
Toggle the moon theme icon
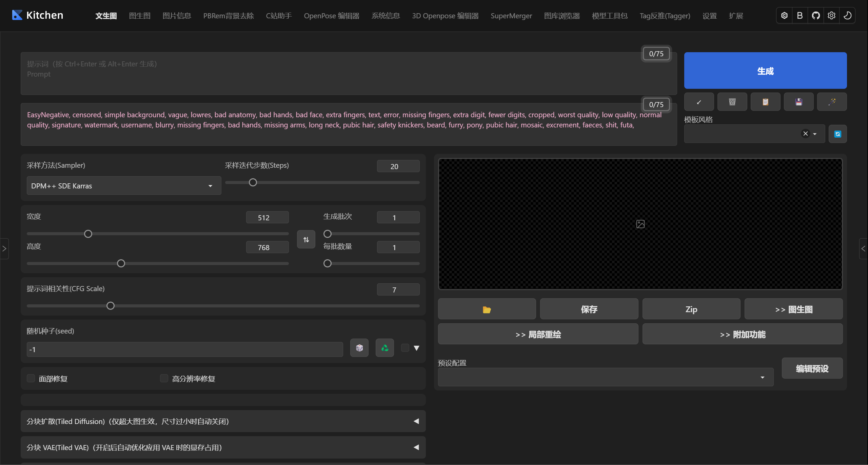click(x=847, y=16)
